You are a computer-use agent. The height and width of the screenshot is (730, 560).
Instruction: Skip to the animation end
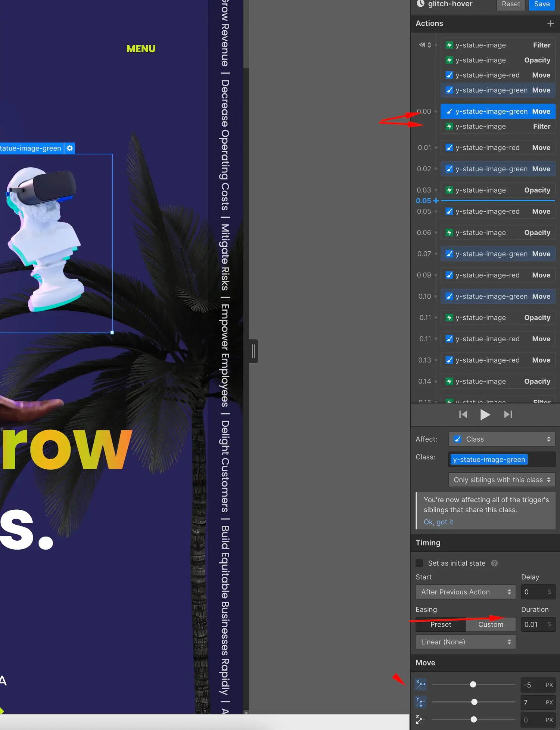508,414
